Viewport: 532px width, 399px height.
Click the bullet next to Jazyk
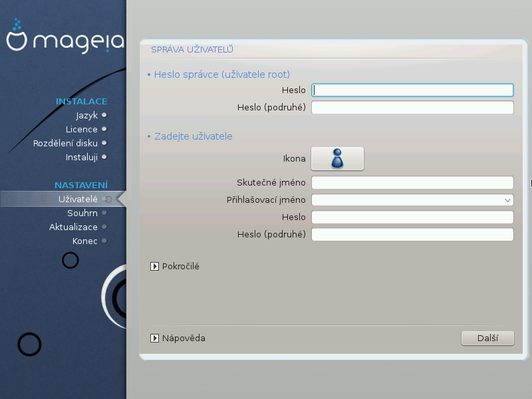(x=104, y=115)
